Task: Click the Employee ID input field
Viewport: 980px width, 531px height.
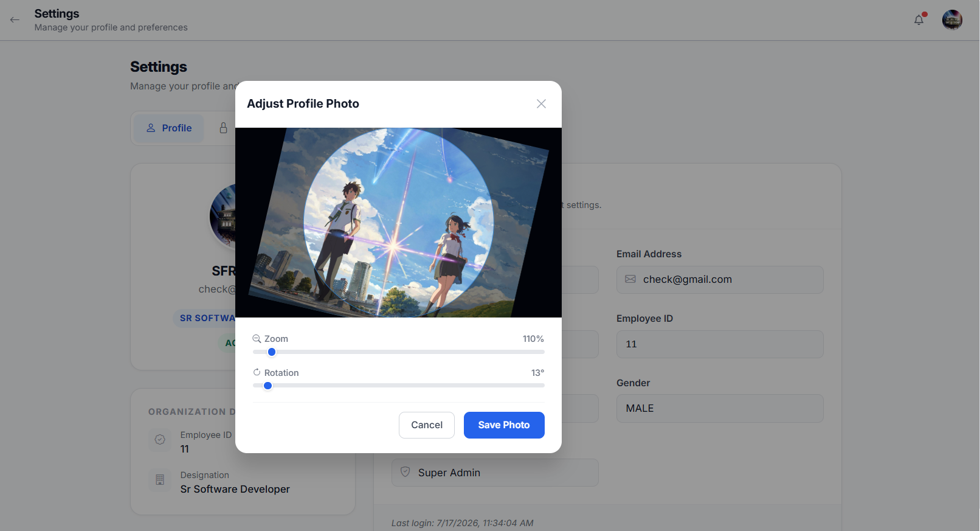Action: [x=720, y=344]
